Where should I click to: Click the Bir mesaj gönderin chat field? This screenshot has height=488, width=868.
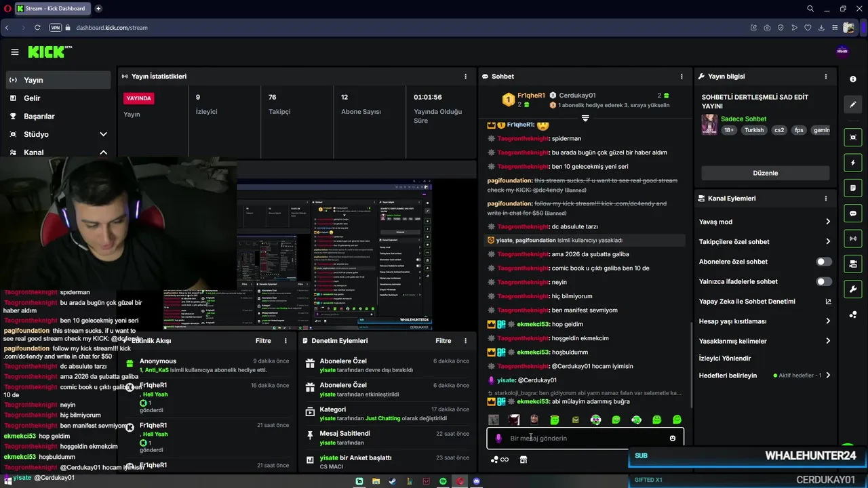click(585, 438)
